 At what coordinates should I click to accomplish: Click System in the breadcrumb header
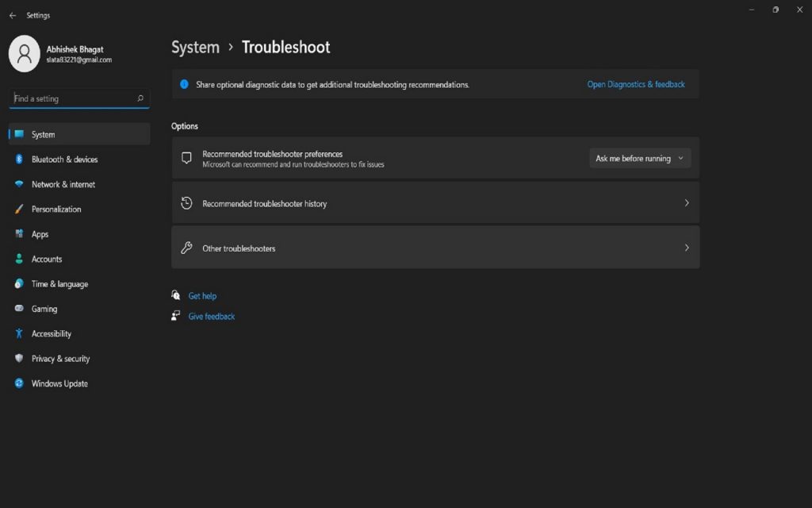tap(195, 47)
